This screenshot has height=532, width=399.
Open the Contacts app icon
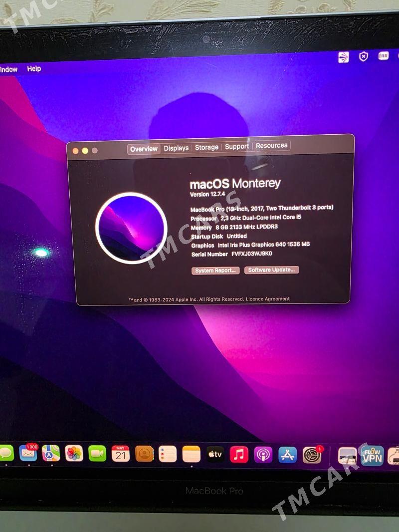tap(145, 454)
